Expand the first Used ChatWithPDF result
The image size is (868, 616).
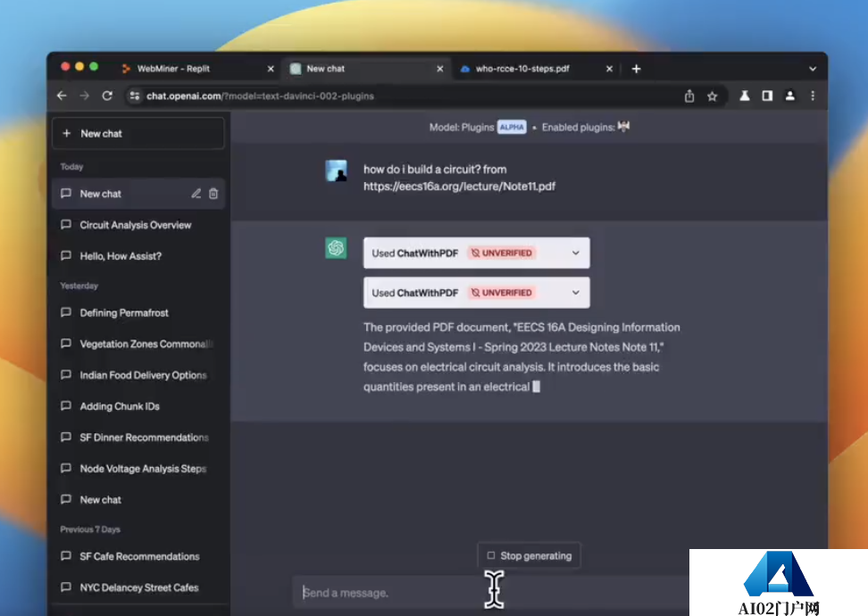pyautogui.click(x=575, y=253)
